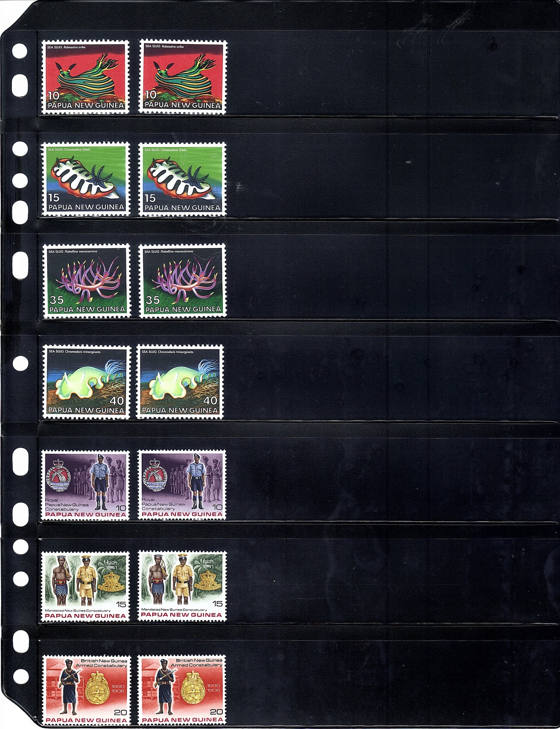Click the right green Chromodoris fidelis 15 stamp
The height and width of the screenshot is (729, 560).
[182, 179]
